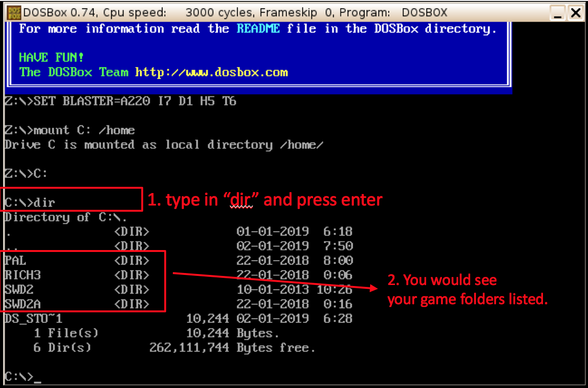Click the date 02-01-2019 7:50
Screen dimensions: 588x388
[295, 246]
